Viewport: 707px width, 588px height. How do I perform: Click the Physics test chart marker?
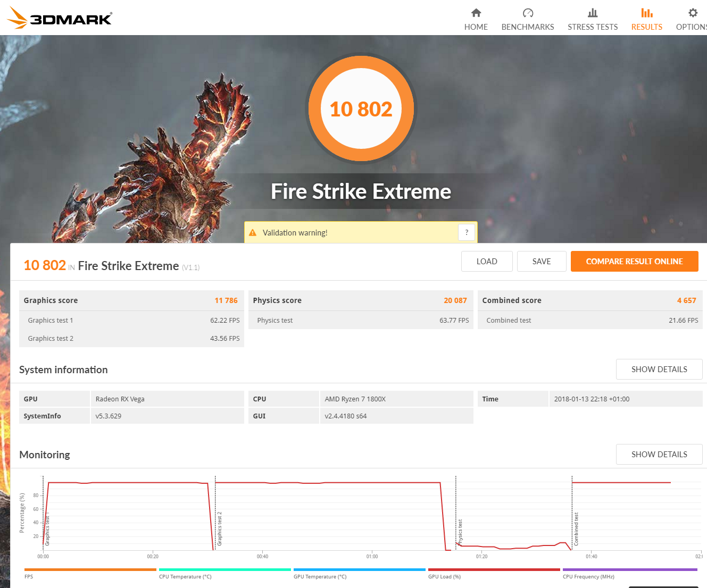(x=460, y=532)
